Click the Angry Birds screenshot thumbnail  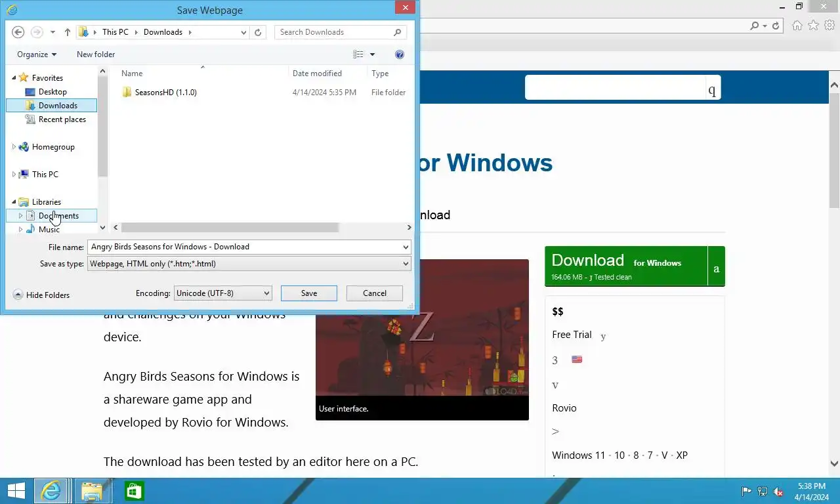tap(422, 327)
